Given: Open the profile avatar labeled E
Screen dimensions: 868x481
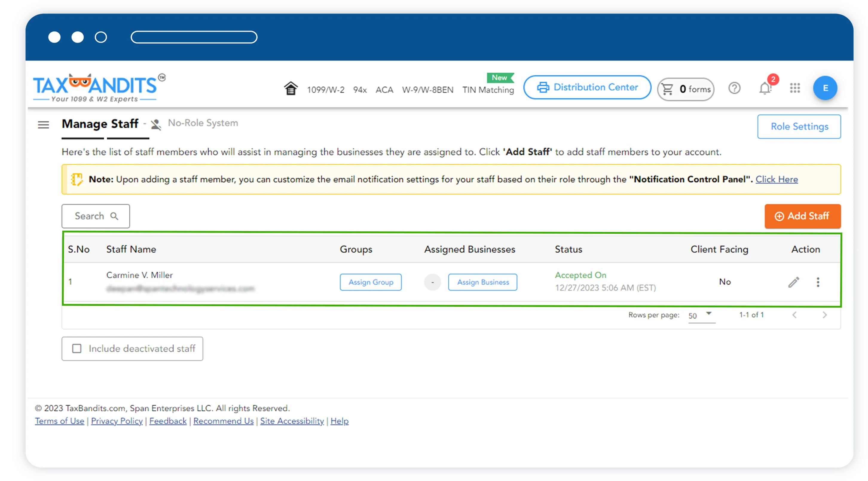Looking at the screenshot, I should (825, 88).
